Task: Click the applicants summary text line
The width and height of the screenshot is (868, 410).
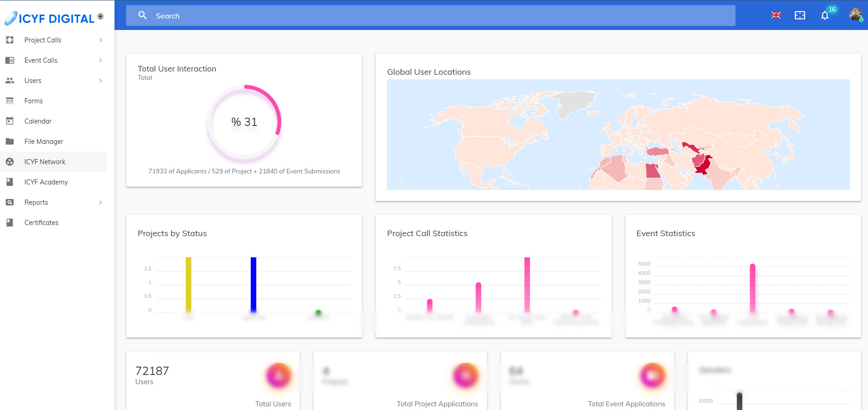Action: click(244, 171)
